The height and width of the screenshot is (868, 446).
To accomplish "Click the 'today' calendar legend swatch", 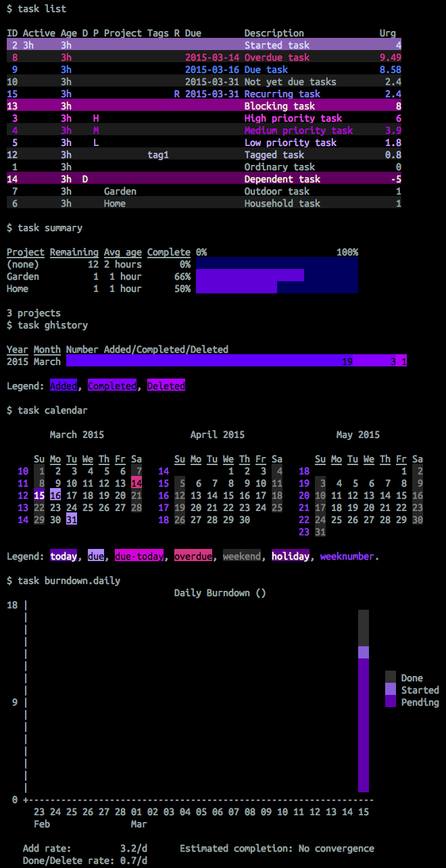I will [64, 556].
